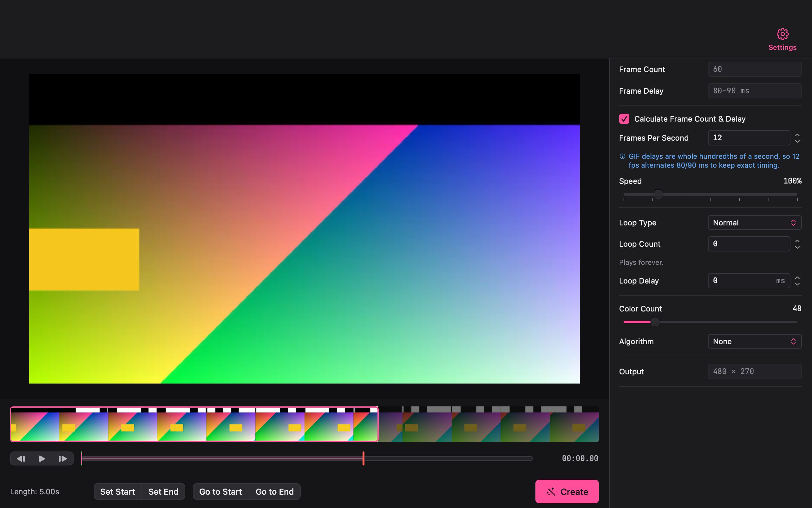Click the Speed slider handle
Image resolution: width=812 pixels, height=508 pixels.
click(x=658, y=194)
